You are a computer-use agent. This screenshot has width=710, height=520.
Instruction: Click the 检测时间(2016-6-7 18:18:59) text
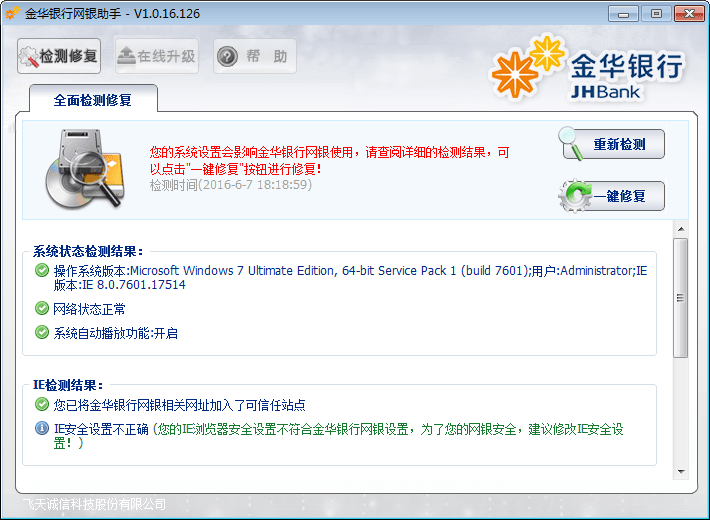pyautogui.click(x=231, y=185)
